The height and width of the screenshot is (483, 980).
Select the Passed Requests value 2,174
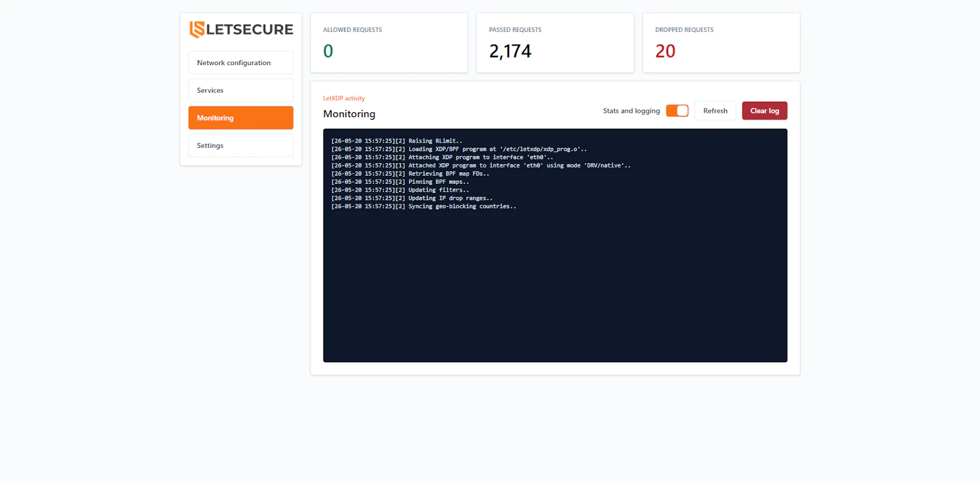(x=510, y=51)
